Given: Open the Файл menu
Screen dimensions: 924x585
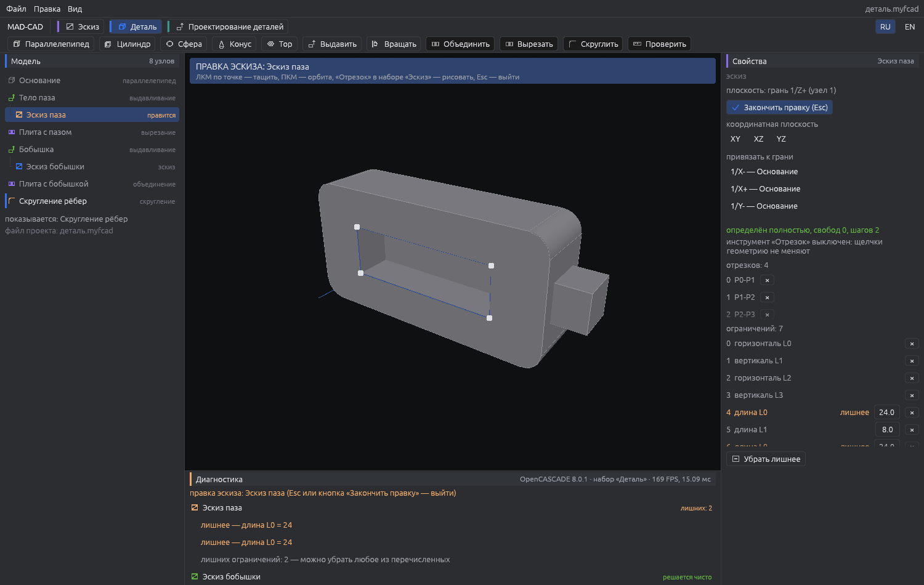Looking at the screenshot, I should pos(16,9).
